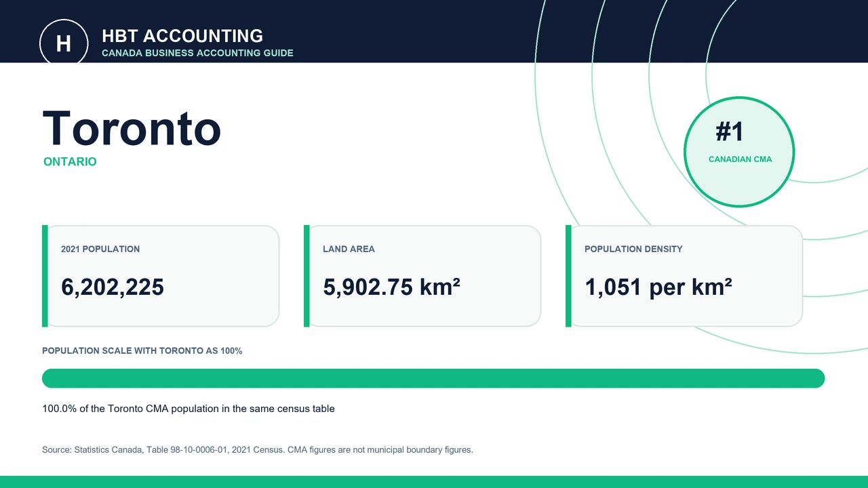
Task: Click the green population scale bar
Action: click(x=433, y=378)
